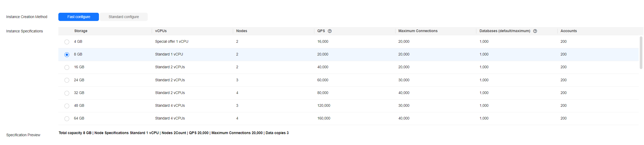
Task: Click the Databases (default/maximum) help icon
Action: tap(535, 31)
